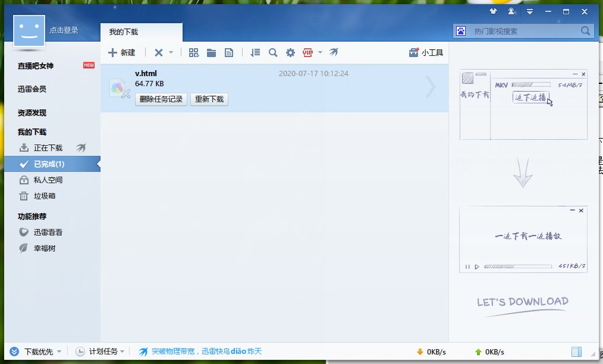Click the v.html file name
Image resolution: width=603 pixels, height=364 pixels.
146,74
